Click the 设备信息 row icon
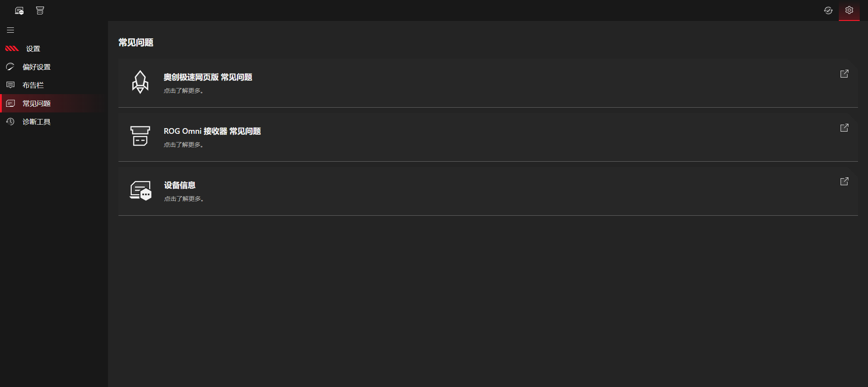 click(140, 190)
